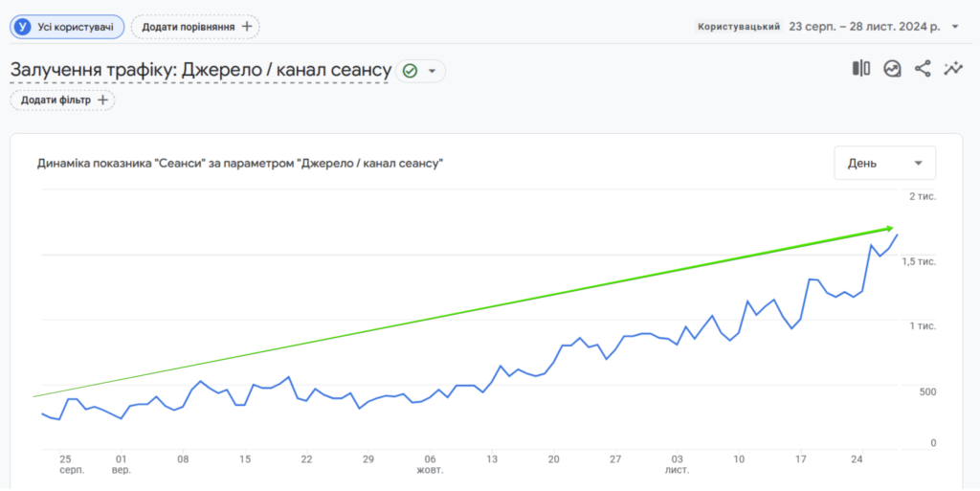The width and height of the screenshot is (980, 491).
Task: Open the "День" granularity dropdown
Action: [x=884, y=163]
